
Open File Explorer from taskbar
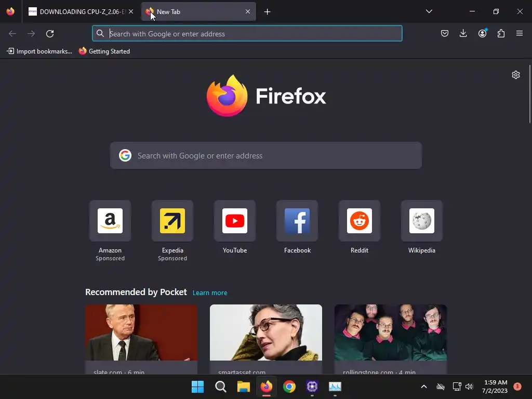pos(243,387)
